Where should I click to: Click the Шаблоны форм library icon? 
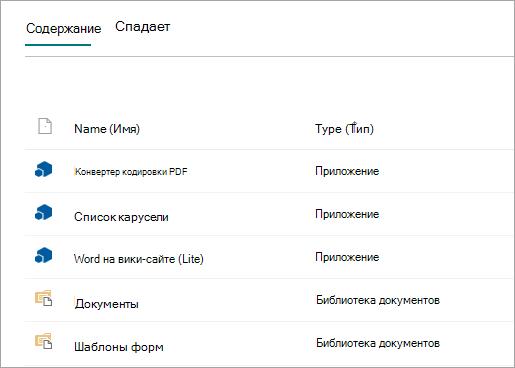point(44,341)
